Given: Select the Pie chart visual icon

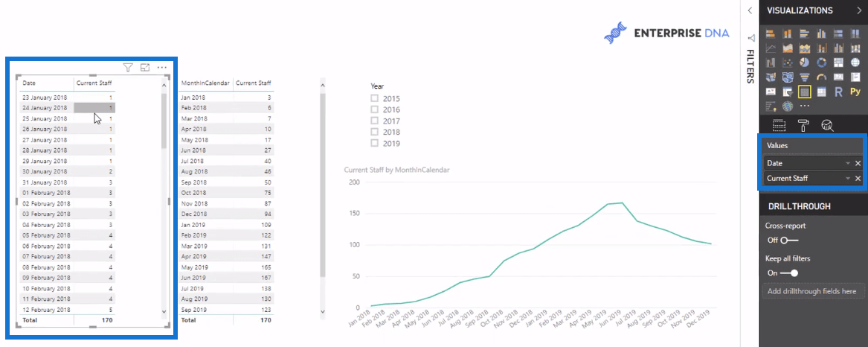Looking at the screenshot, I should click(804, 63).
